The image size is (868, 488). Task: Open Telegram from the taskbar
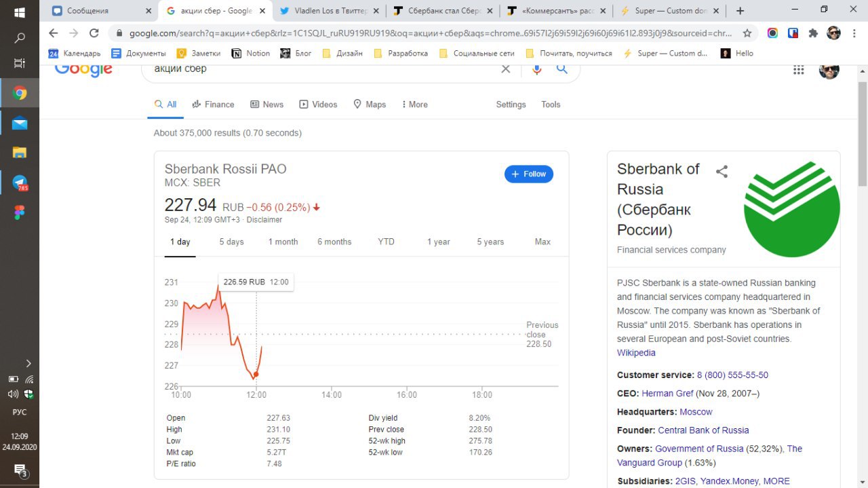coord(20,183)
